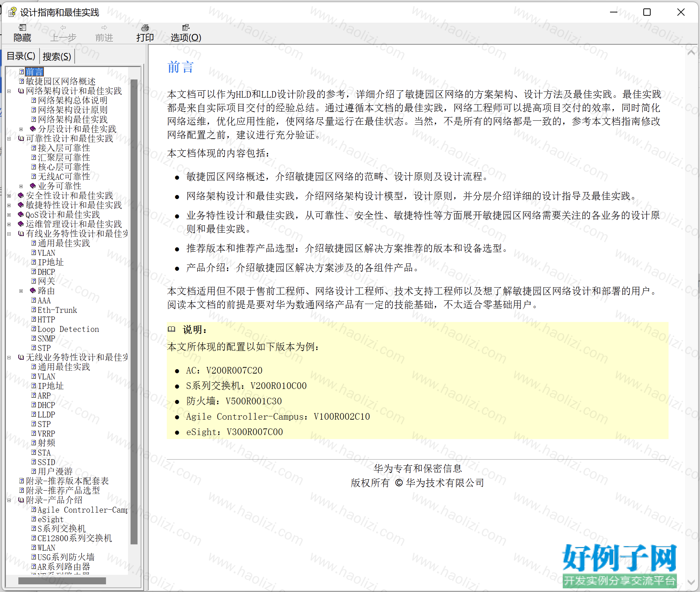Collapse the 网络架构设计和最佳实践 node
Image resolution: width=700 pixels, height=592 pixels.
pyautogui.click(x=9, y=91)
